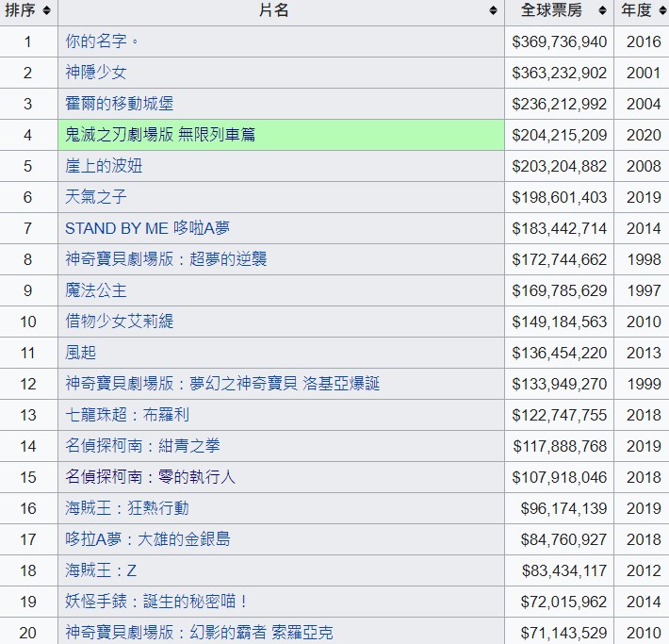Click sort arrows in 片名 header
Image resolution: width=669 pixels, height=644 pixels.
[493, 11]
